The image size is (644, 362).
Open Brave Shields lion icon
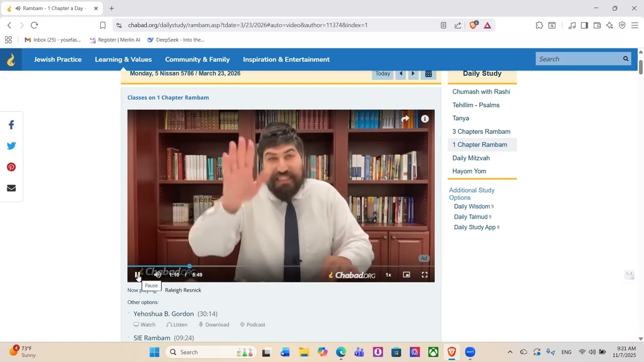pos(473,25)
